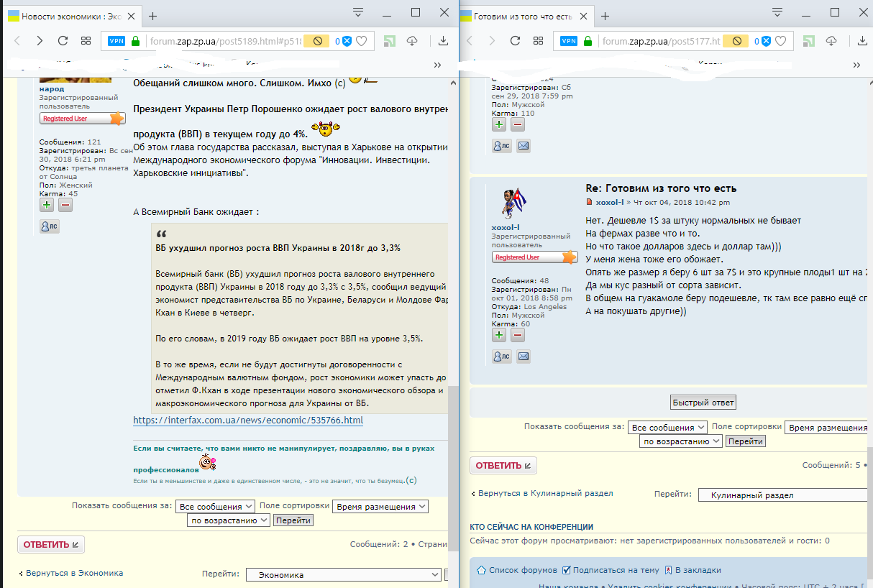Click the heart bookmark icon in the Новости экономики address bar
This screenshot has width=873, height=588.
point(362,41)
